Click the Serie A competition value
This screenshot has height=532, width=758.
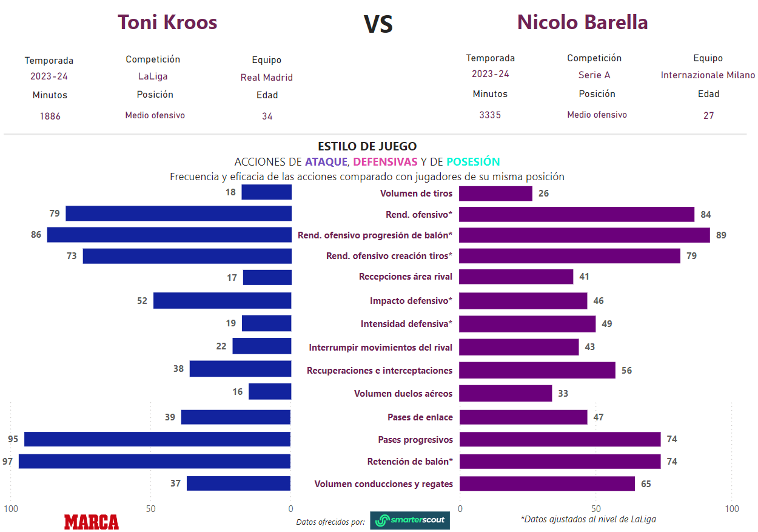(594, 75)
